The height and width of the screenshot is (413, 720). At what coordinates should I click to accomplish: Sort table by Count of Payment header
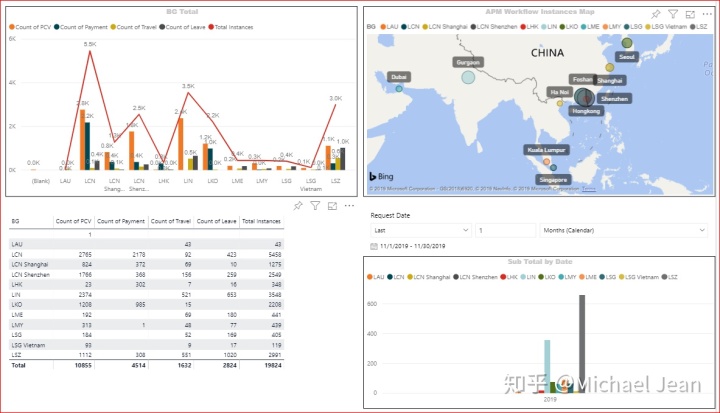[121, 221]
